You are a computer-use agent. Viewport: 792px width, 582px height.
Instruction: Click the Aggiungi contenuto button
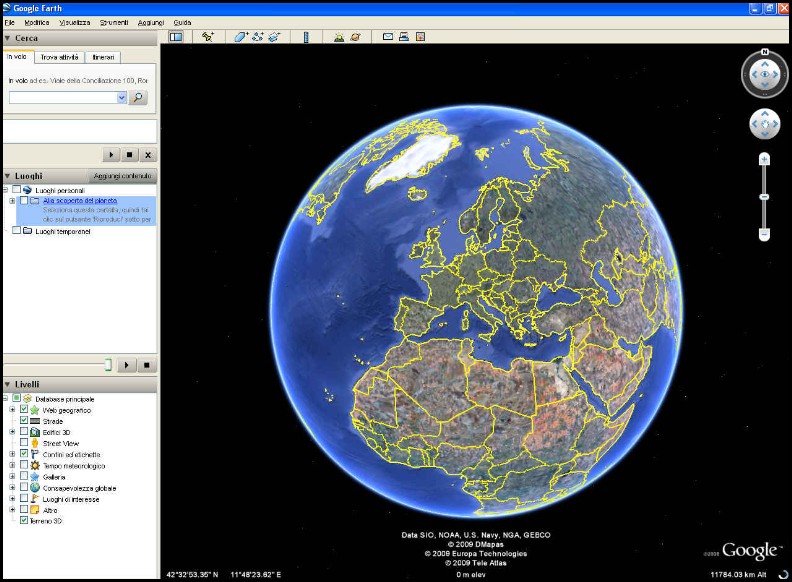point(122,176)
